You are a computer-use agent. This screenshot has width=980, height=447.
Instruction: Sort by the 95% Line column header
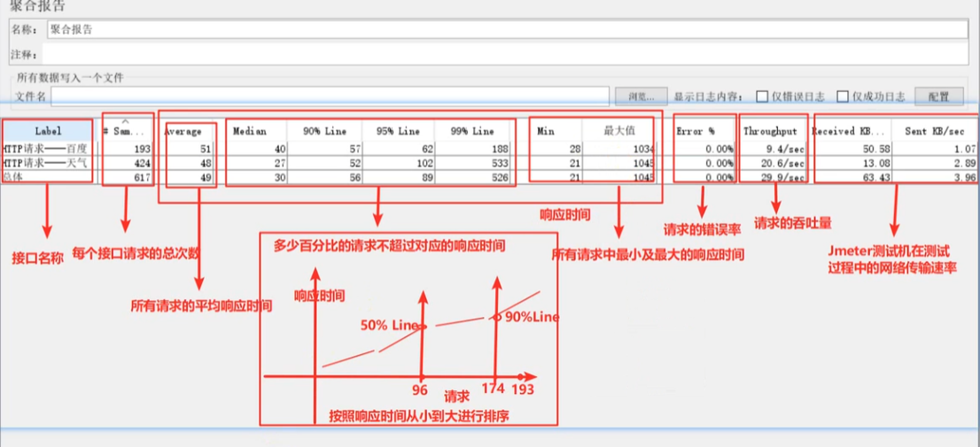pos(398,132)
